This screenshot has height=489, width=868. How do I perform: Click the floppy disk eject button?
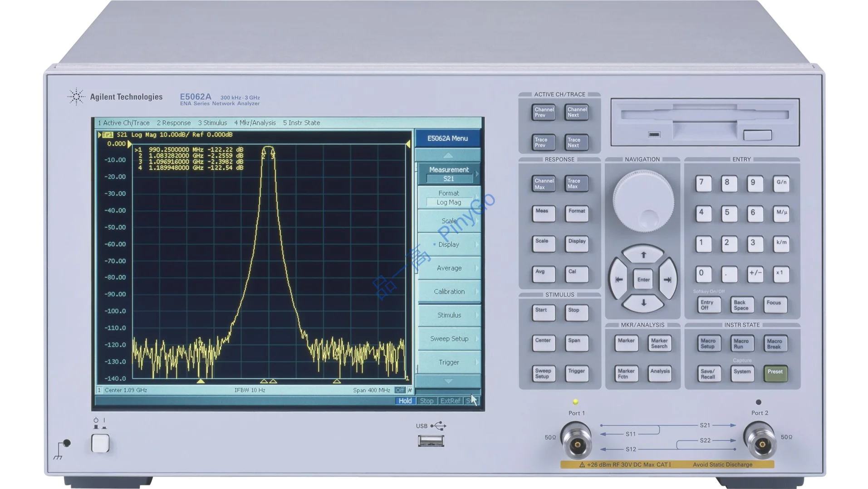(x=757, y=135)
